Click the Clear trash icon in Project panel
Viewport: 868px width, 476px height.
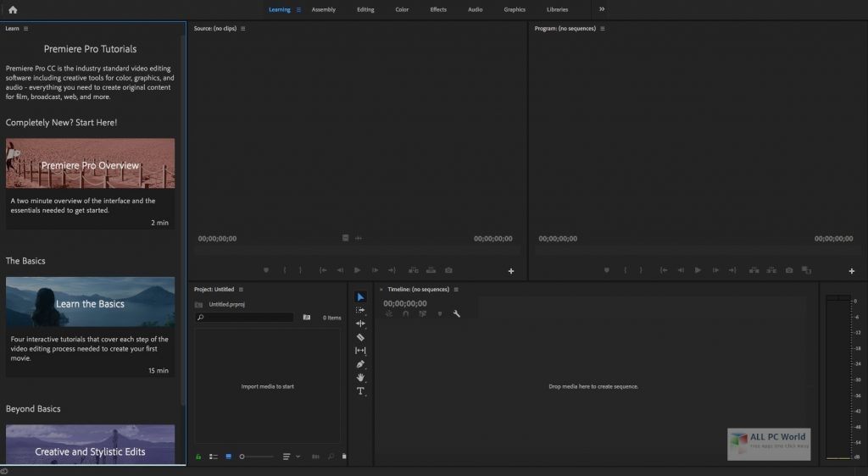[x=344, y=457]
